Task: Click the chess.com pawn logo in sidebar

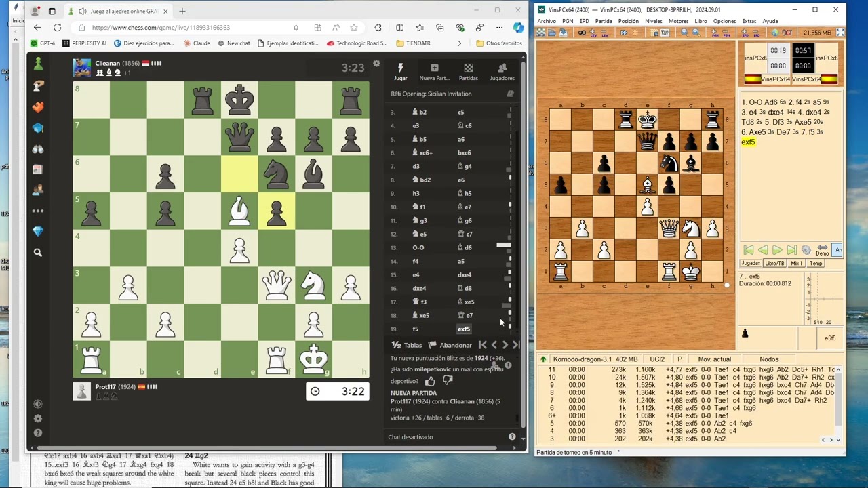Action: click(38, 64)
